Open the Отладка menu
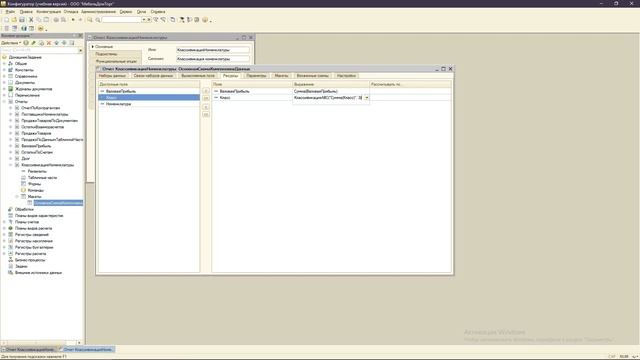Image resolution: width=640 pixels, height=360 pixels. pyautogui.click(x=71, y=12)
